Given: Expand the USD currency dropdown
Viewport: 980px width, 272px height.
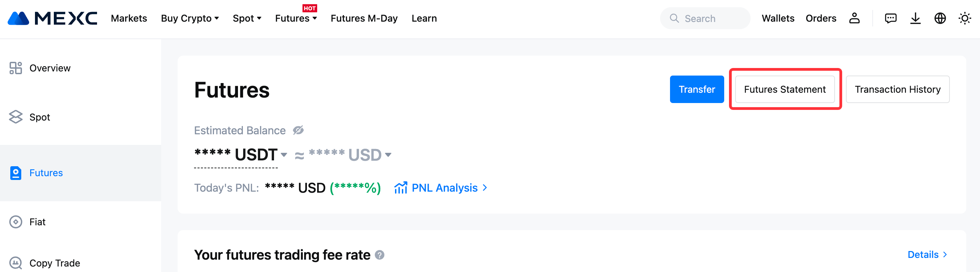Looking at the screenshot, I should point(388,155).
